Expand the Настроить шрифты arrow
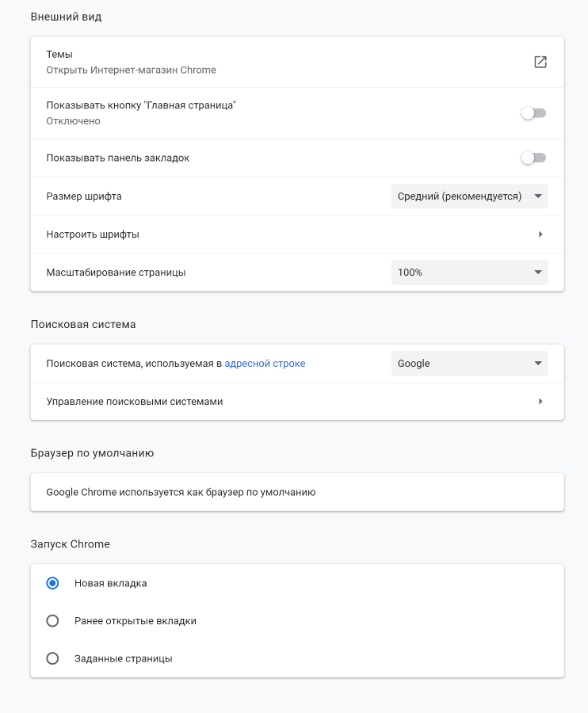Image resolution: width=588 pixels, height=713 pixels. [x=540, y=234]
